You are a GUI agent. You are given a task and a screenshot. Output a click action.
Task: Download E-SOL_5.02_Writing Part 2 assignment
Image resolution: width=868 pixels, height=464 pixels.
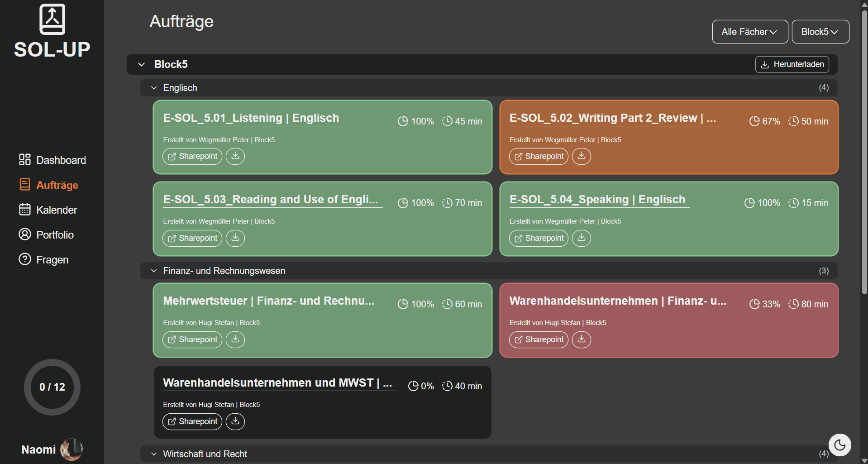click(582, 156)
